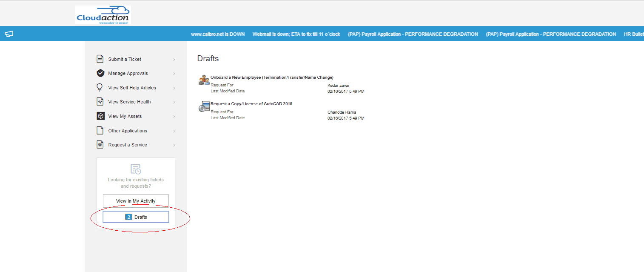Viewport: 644px width, 272px height.
Task: Expand the Manage Approvals chevron
Action: click(174, 74)
